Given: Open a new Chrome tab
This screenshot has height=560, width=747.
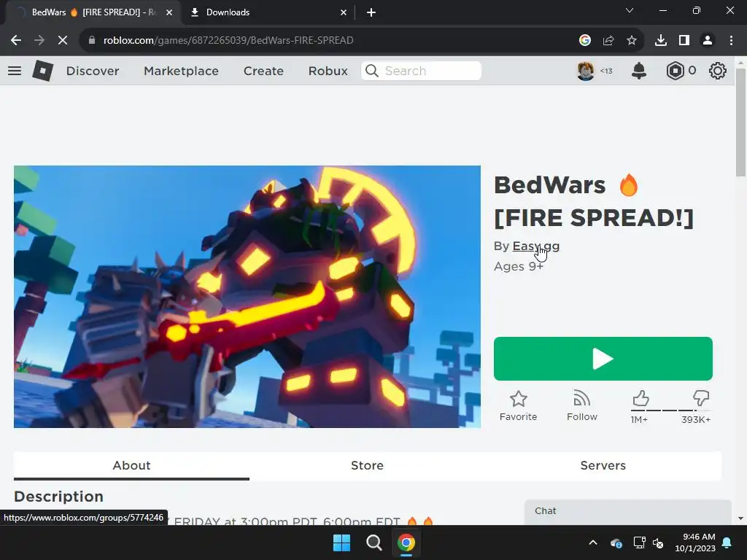Looking at the screenshot, I should (x=371, y=12).
